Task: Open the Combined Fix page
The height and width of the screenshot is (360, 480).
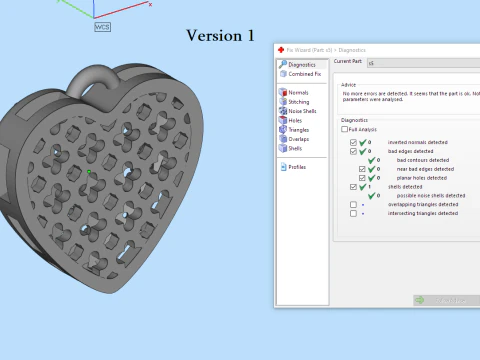Action: [305, 74]
